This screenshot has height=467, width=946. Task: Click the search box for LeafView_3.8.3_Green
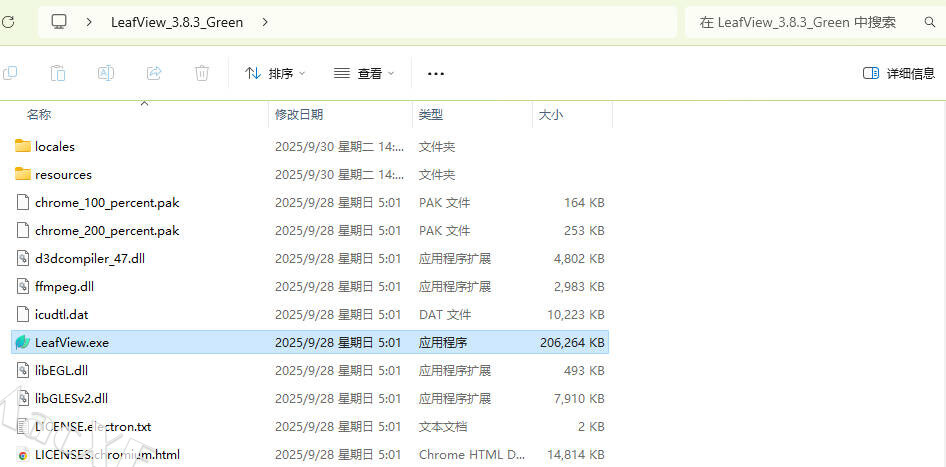click(810, 21)
